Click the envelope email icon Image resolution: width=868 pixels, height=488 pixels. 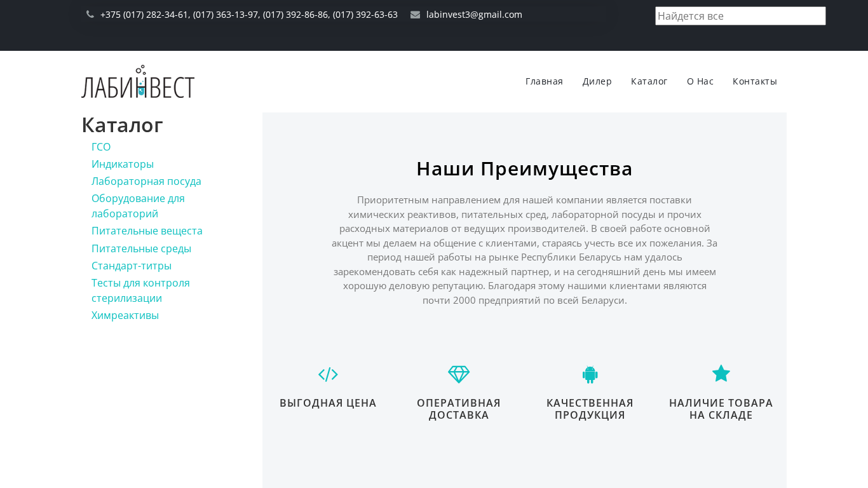(415, 15)
